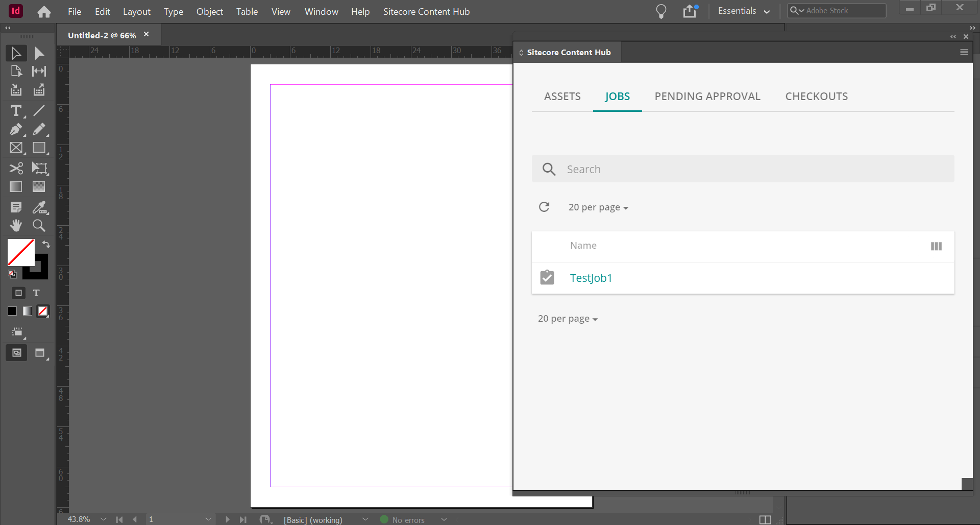Switch to the PENDING APPROVAL tab
Viewport: 980px width, 525px height.
coord(707,96)
